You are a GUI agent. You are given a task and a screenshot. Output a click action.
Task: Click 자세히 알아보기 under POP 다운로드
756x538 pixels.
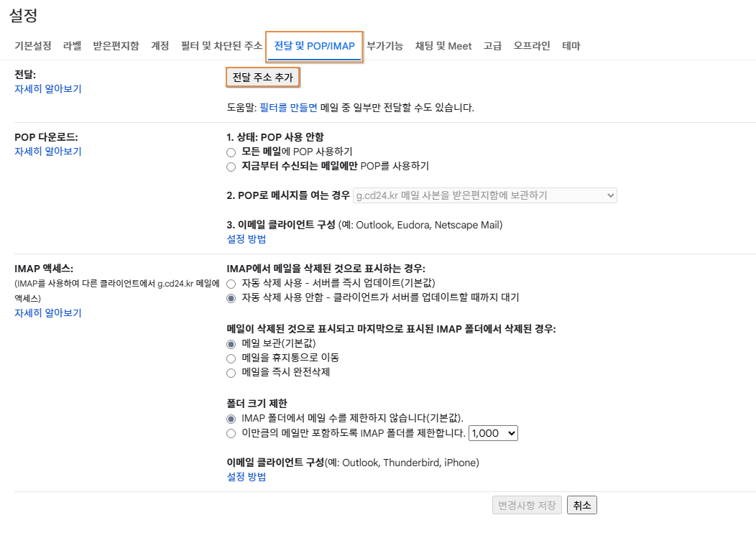point(48,152)
